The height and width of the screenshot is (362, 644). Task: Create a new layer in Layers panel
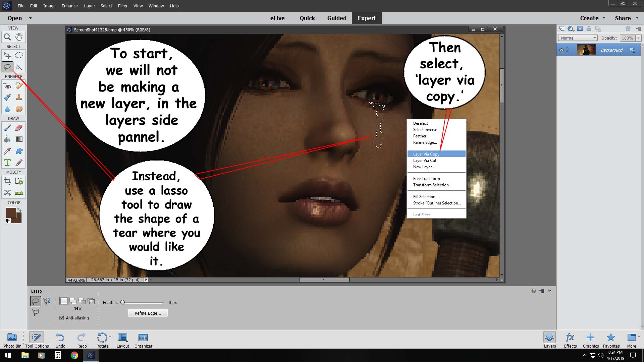point(561,29)
